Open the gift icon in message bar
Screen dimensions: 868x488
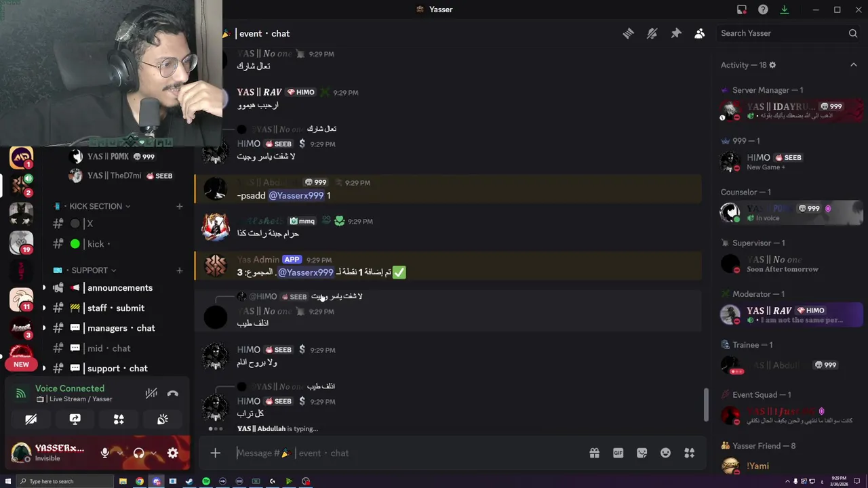tap(594, 453)
